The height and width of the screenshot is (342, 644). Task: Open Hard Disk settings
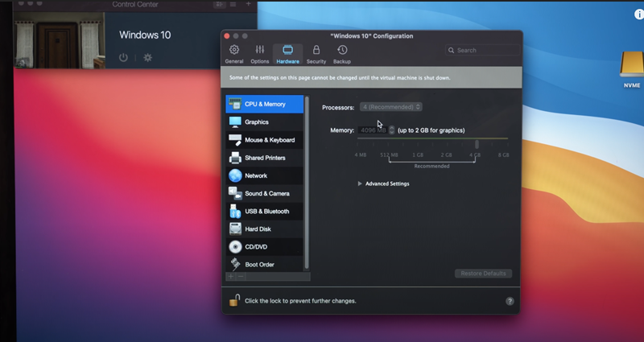[x=265, y=229]
